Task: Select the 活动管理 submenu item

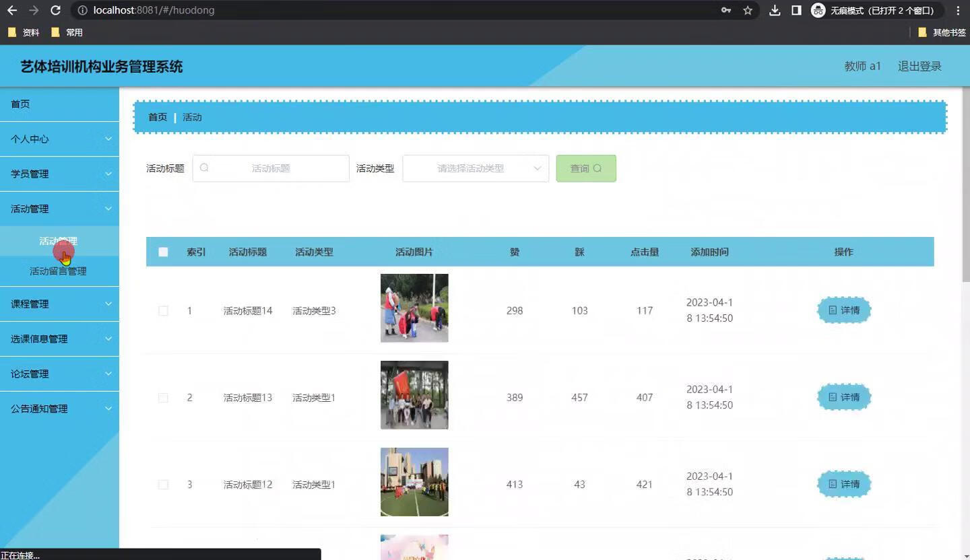Action: 59,241
